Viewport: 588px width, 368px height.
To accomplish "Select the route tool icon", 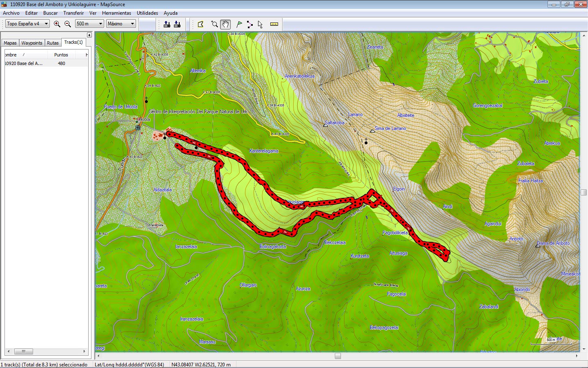I will [249, 24].
